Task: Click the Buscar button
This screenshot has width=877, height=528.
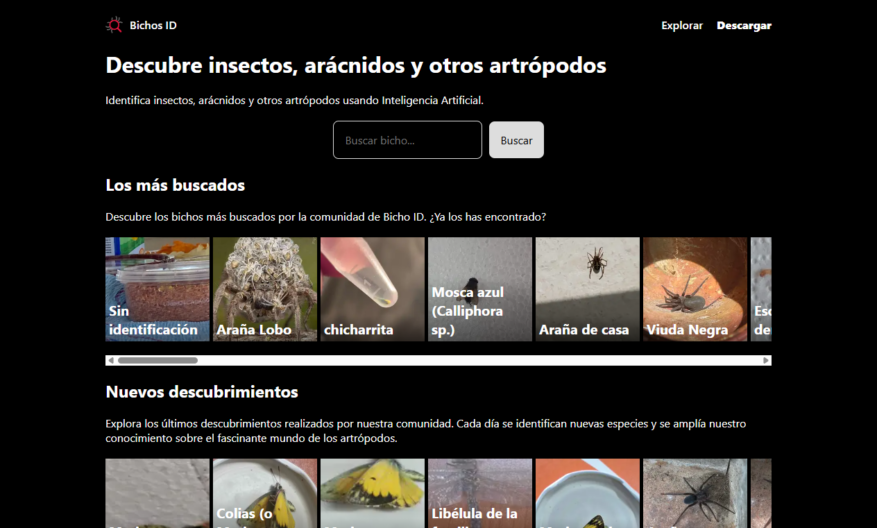Action: pos(516,140)
